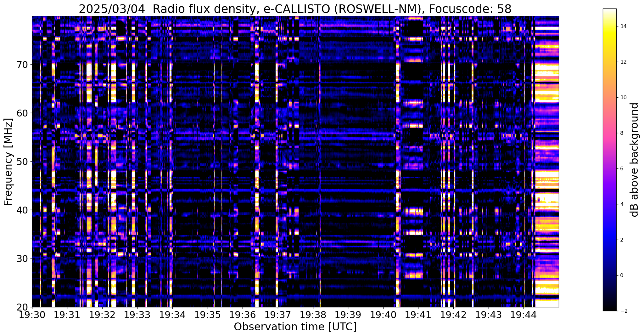The height and width of the screenshot is (336, 644).
Task: Click the 'dB above background' colorbar label
Action: [x=635, y=160]
